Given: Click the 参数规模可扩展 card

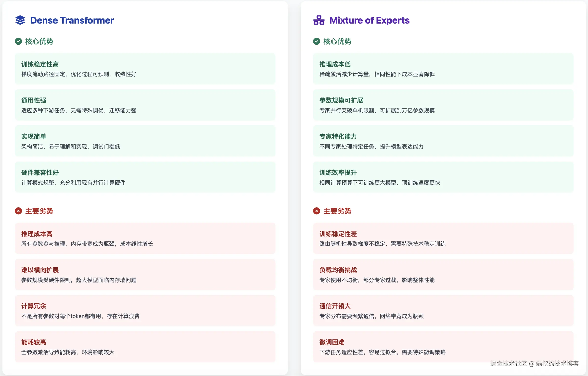Looking at the screenshot, I should click(443, 105).
